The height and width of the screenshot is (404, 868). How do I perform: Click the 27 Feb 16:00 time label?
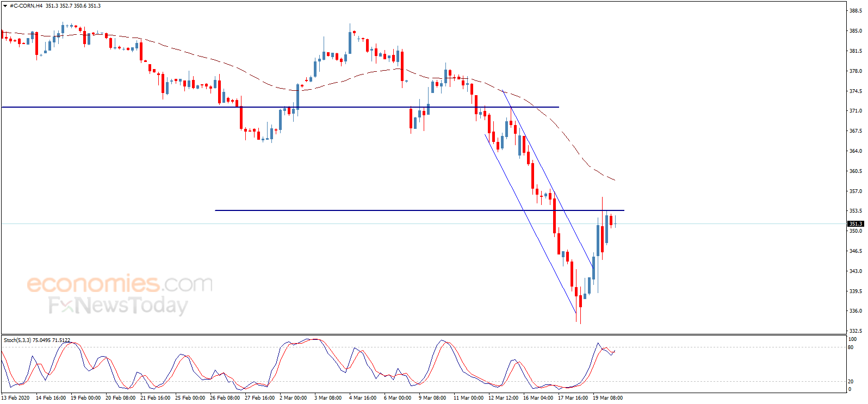pos(259,398)
